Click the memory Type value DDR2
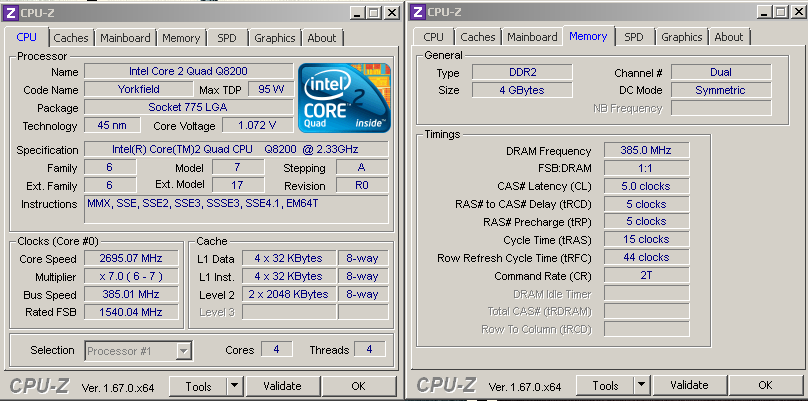 click(x=523, y=72)
